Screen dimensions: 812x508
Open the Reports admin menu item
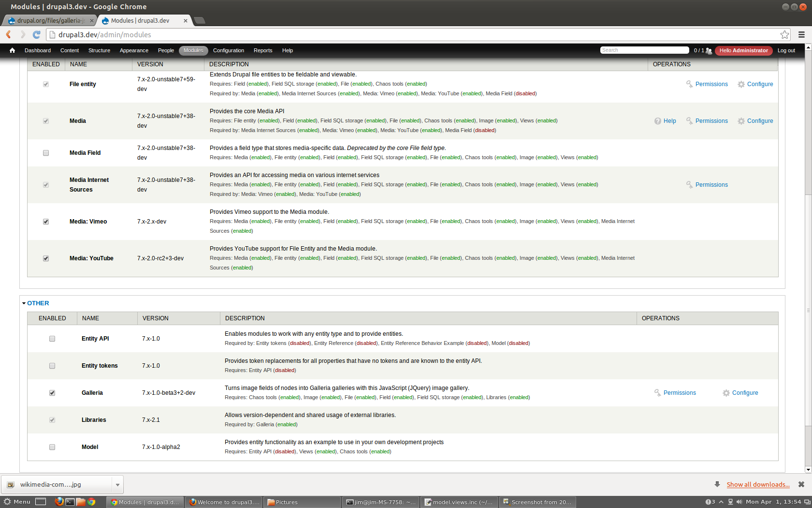[x=263, y=50]
